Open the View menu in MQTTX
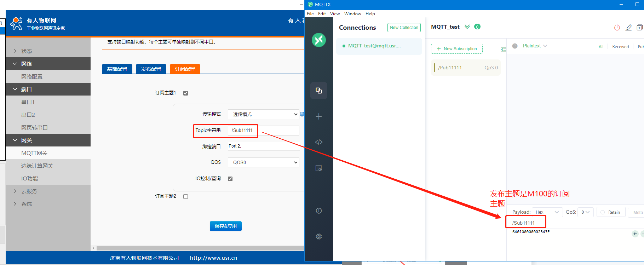 click(x=335, y=14)
